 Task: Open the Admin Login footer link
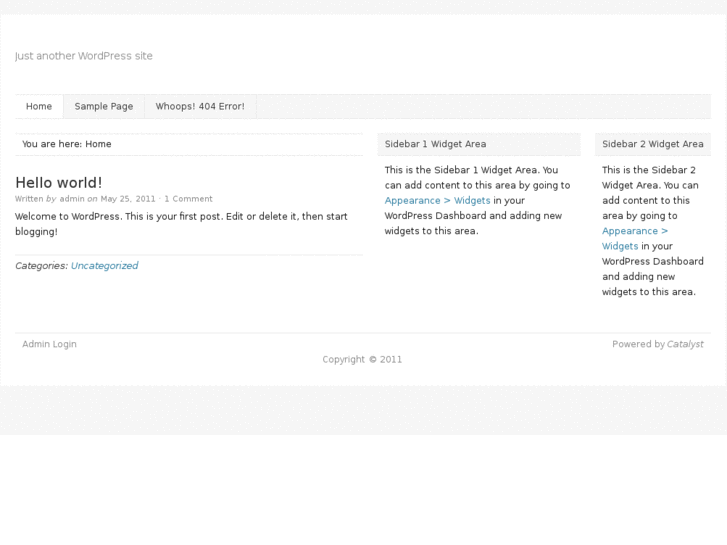(49, 344)
